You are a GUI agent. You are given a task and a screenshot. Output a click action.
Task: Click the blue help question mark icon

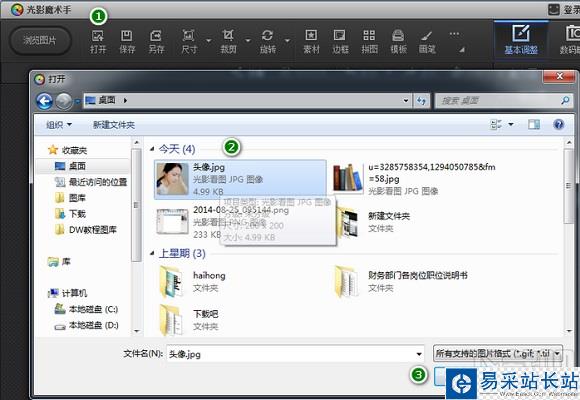click(x=559, y=124)
